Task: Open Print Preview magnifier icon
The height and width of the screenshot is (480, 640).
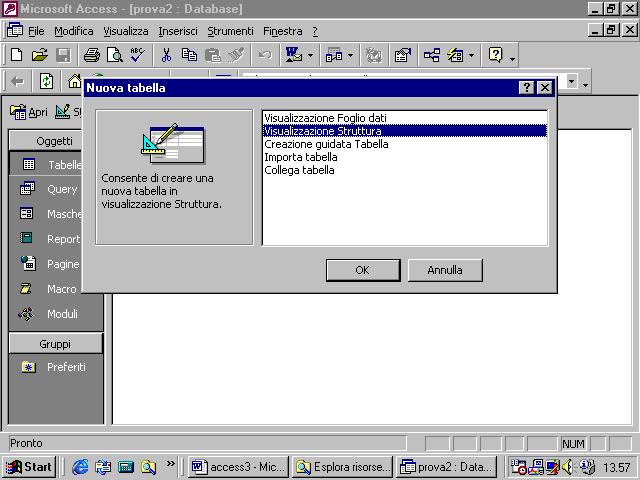Action: [x=115, y=55]
